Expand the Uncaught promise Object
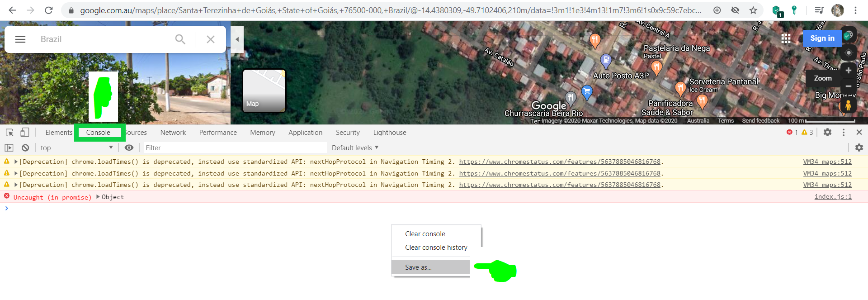Image resolution: width=868 pixels, height=300 pixels. [98, 197]
